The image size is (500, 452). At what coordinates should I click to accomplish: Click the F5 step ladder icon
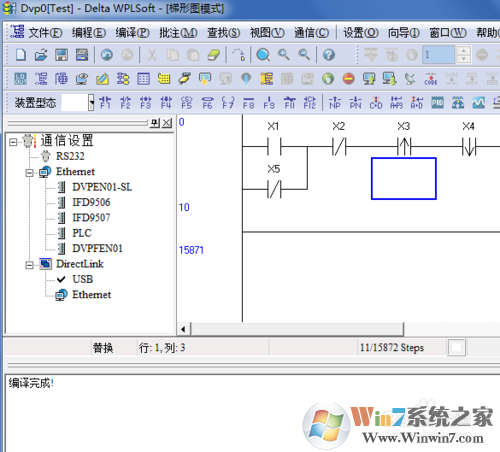click(187, 103)
